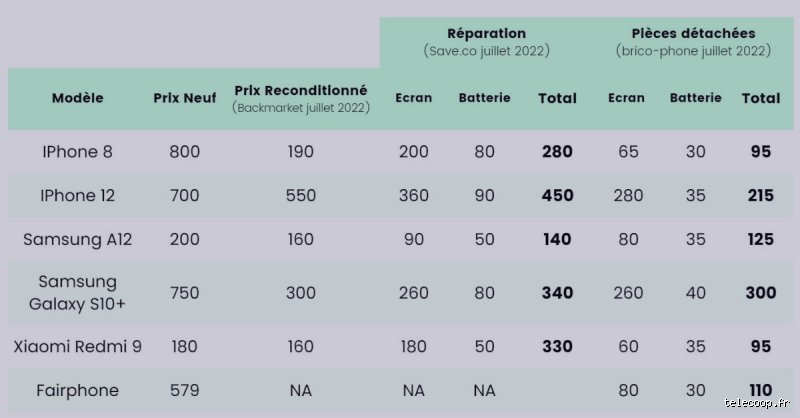The width and height of the screenshot is (800, 418).
Task: Click IPhone 12 repair total 450
Action: click(x=557, y=195)
